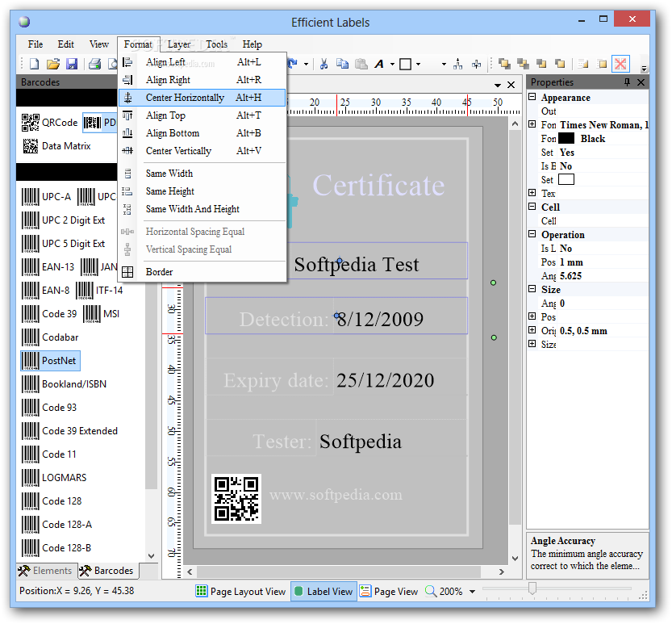
Task: Select the EAN-13 barcode type
Action: coord(48,267)
